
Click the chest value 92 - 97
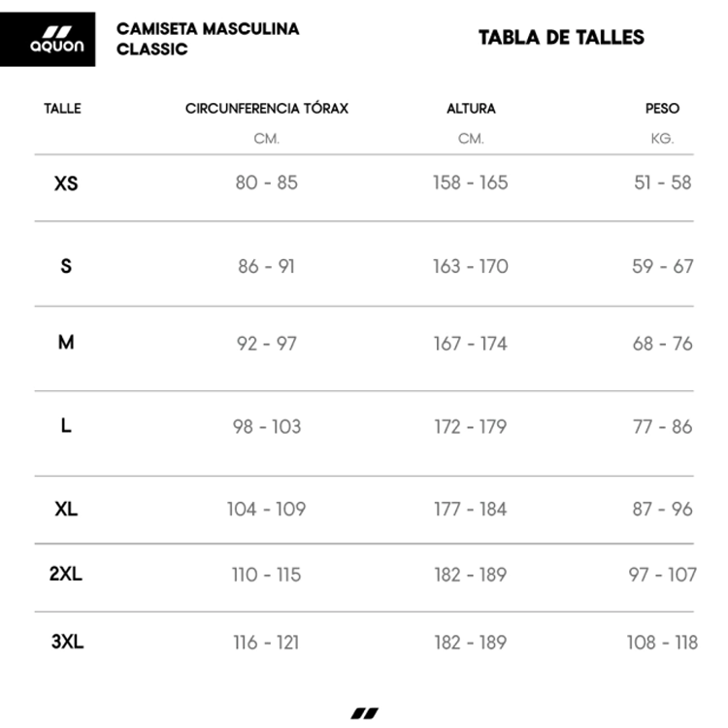(x=267, y=344)
